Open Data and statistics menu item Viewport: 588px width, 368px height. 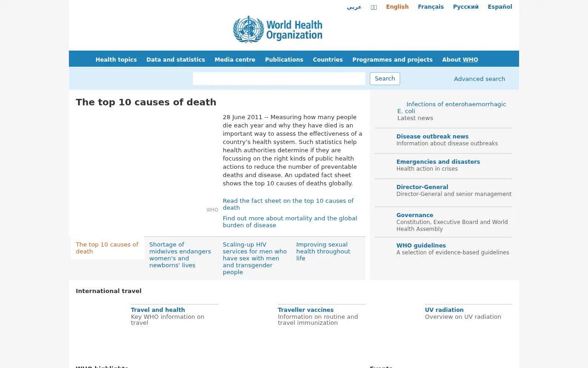175,60
